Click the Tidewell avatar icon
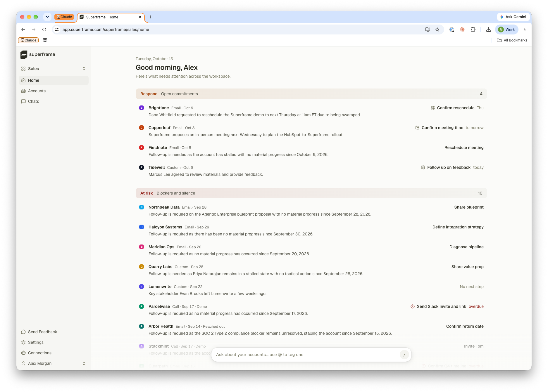 click(142, 167)
